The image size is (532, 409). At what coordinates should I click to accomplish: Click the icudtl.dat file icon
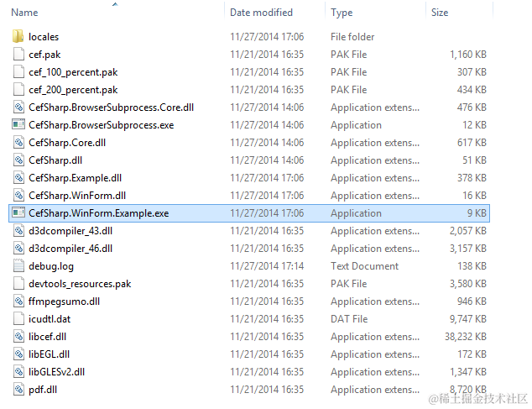point(18,319)
